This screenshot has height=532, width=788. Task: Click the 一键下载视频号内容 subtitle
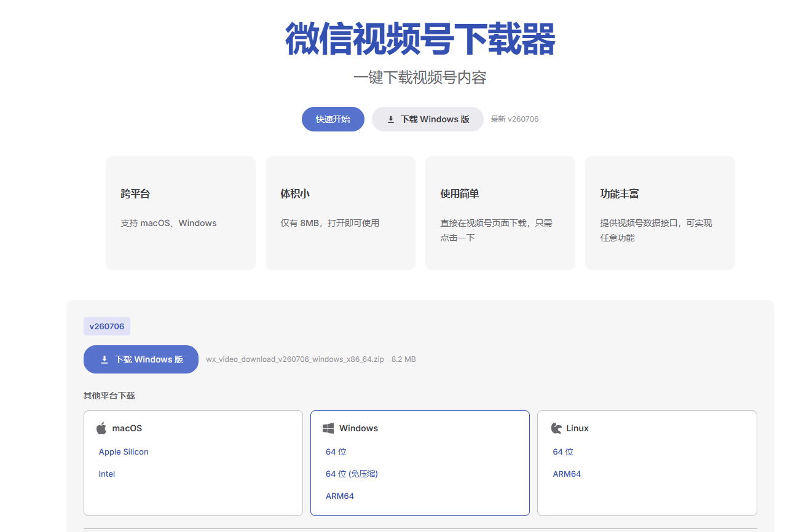pos(420,78)
